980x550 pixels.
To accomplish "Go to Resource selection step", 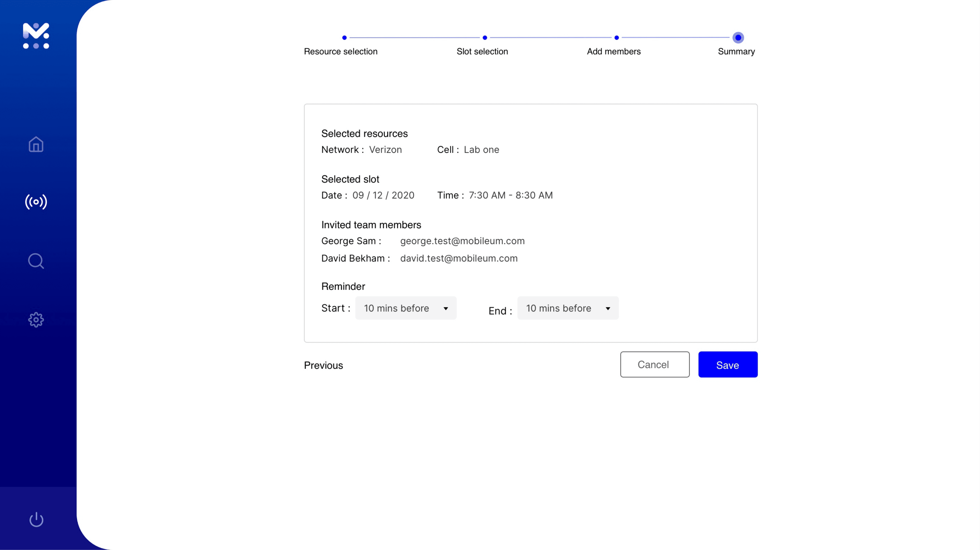I will coord(340,51).
